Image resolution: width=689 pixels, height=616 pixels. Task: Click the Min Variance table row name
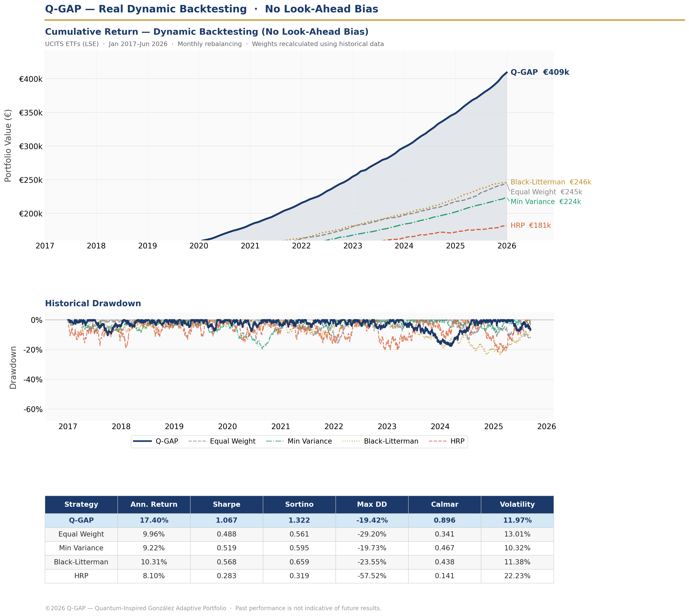(x=81, y=548)
